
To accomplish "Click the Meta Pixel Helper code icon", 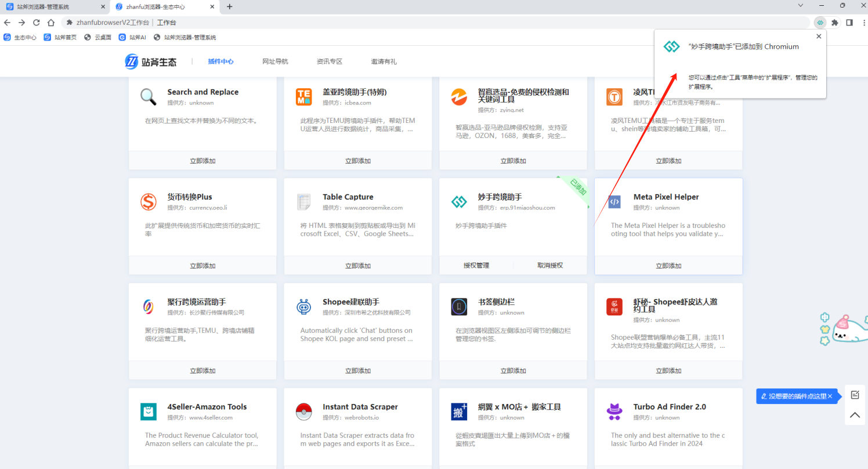I will click(614, 202).
